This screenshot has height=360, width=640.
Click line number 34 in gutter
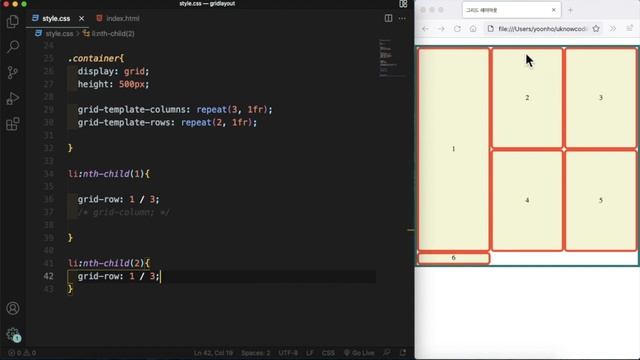tap(48, 174)
